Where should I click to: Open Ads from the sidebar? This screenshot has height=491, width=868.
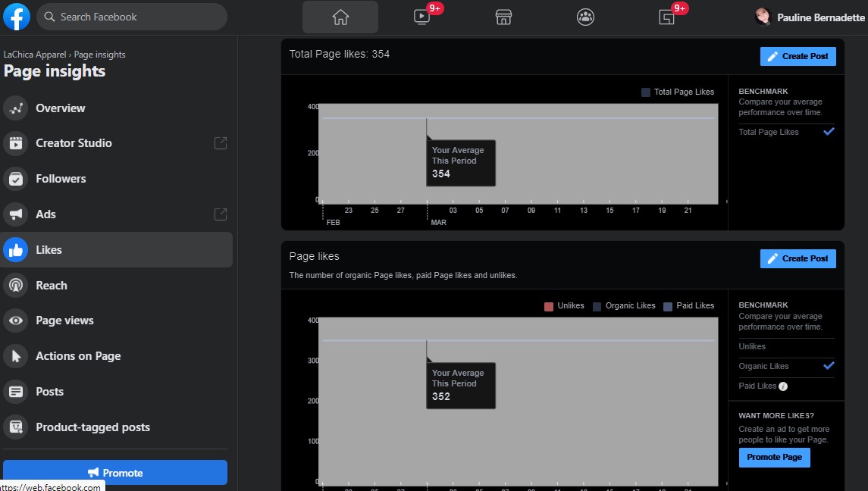tap(116, 214)
